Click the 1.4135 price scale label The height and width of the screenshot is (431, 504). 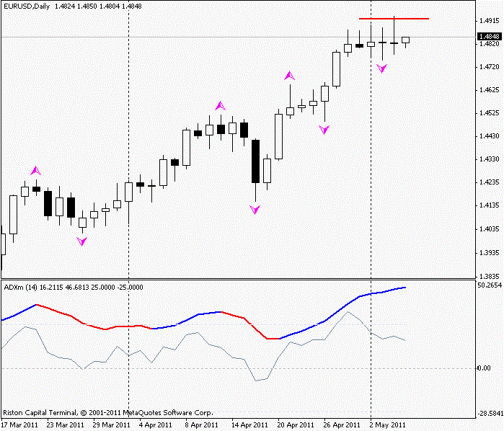click(x=489, y=205)
